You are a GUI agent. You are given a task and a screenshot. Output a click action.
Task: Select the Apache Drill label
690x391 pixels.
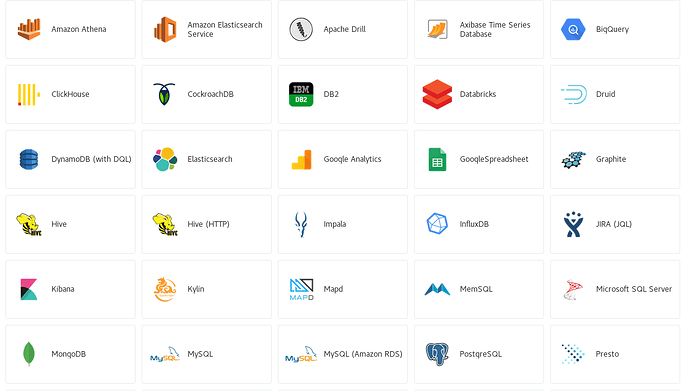point(345,29)
